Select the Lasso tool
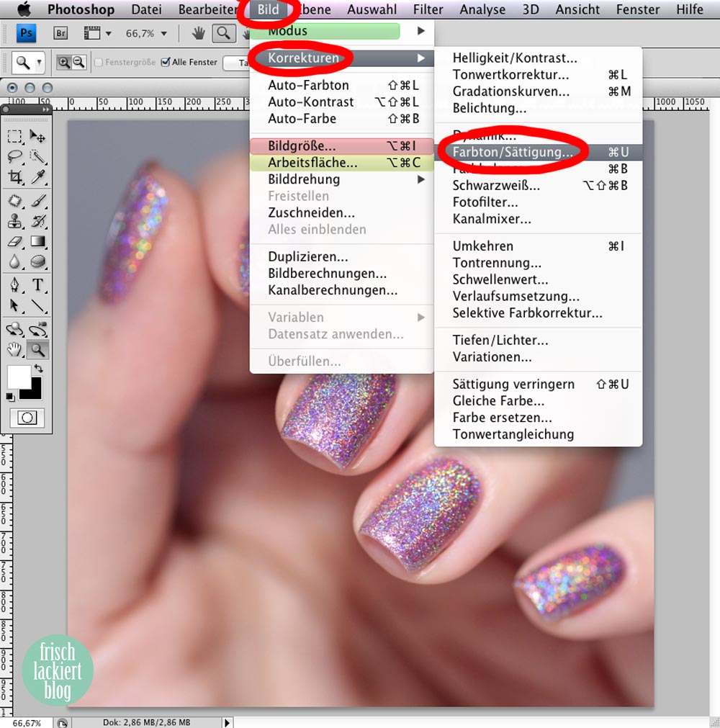Screen dimensions: 720x728 tap(15, 156)
